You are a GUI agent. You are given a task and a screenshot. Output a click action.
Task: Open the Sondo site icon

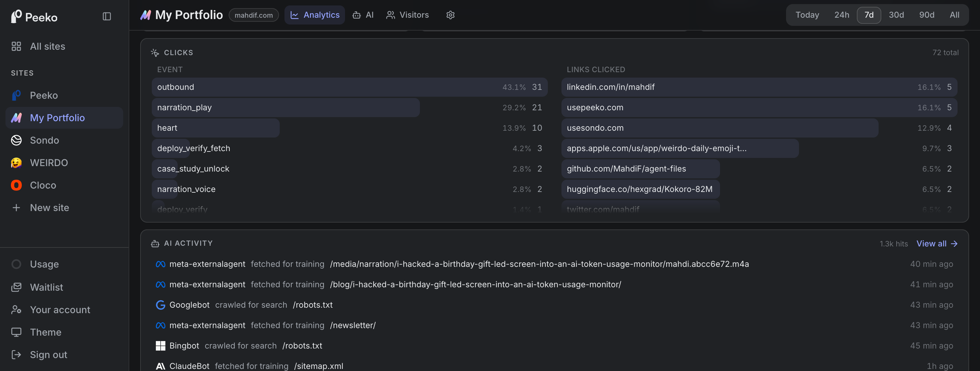(x=16, y=140)
